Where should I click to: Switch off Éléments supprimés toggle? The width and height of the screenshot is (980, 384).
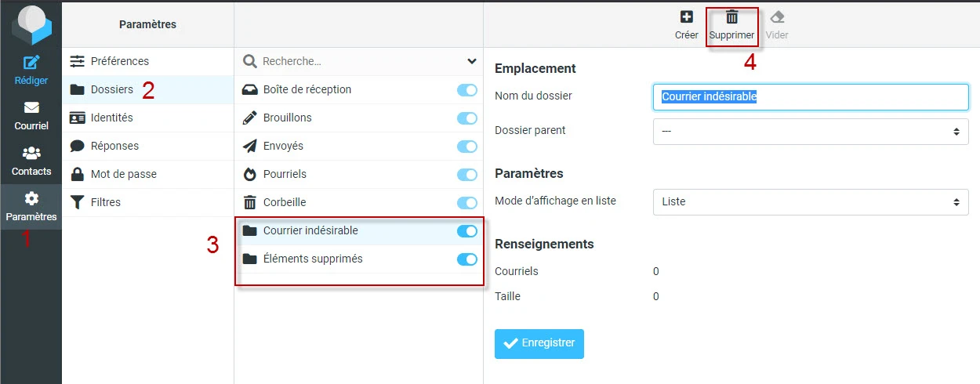[467, 259]
